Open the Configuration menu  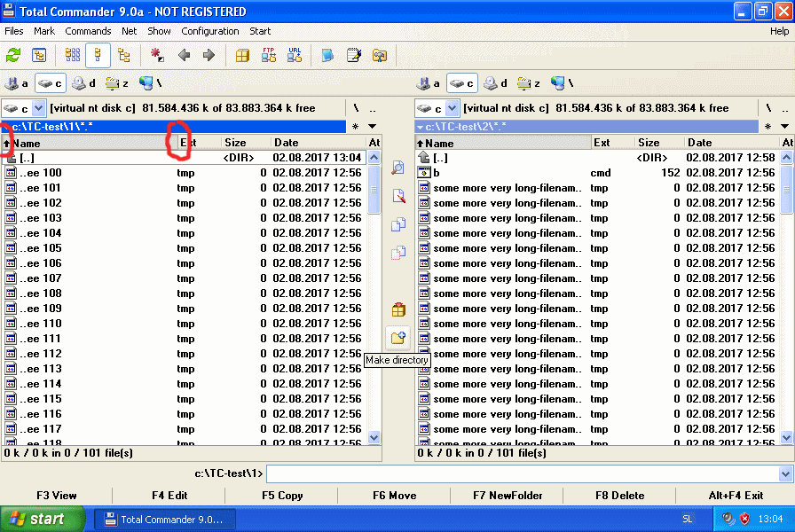(x=210, y=31)
